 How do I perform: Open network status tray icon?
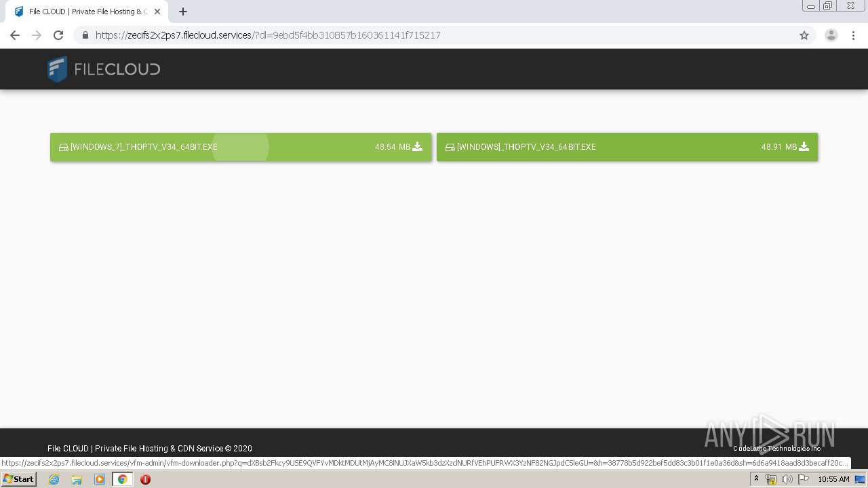click(771, 479)
